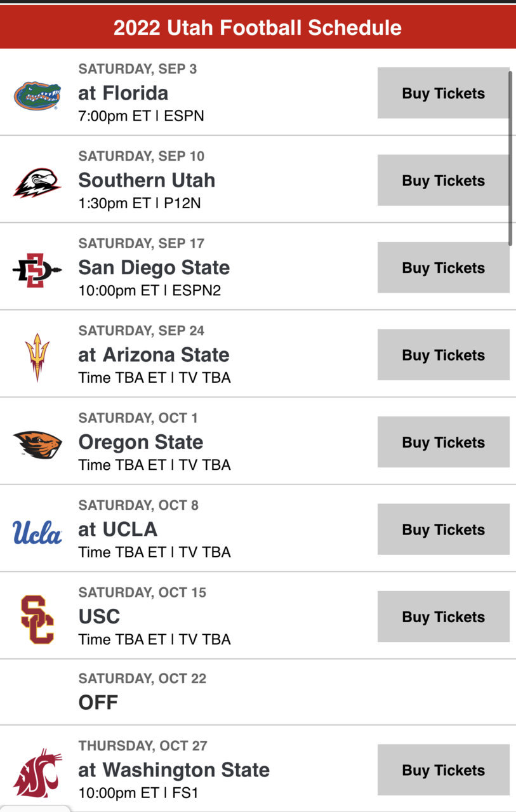Select the "at Washington State" game title
Image resolution: width=516 pixels, height=812 pixels.
click(174, 770)
